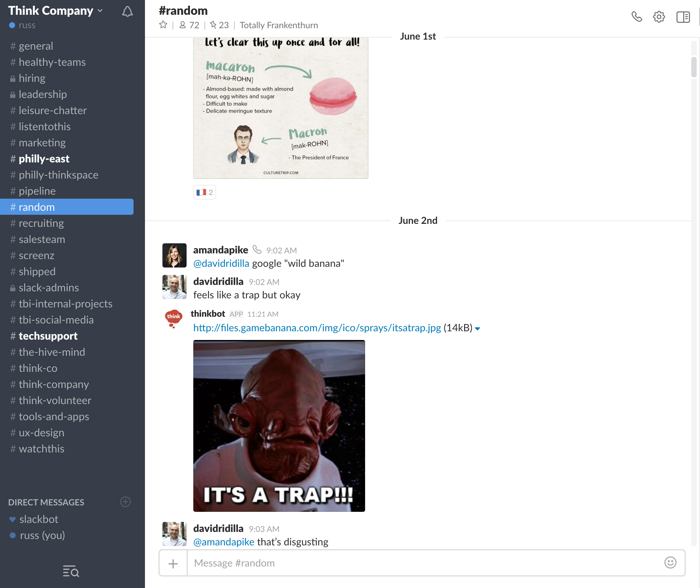Screen dimensions: 700x588
Task: Select the #random channel in sidebar
Action: pyautogui.click(x=67, y=207)
